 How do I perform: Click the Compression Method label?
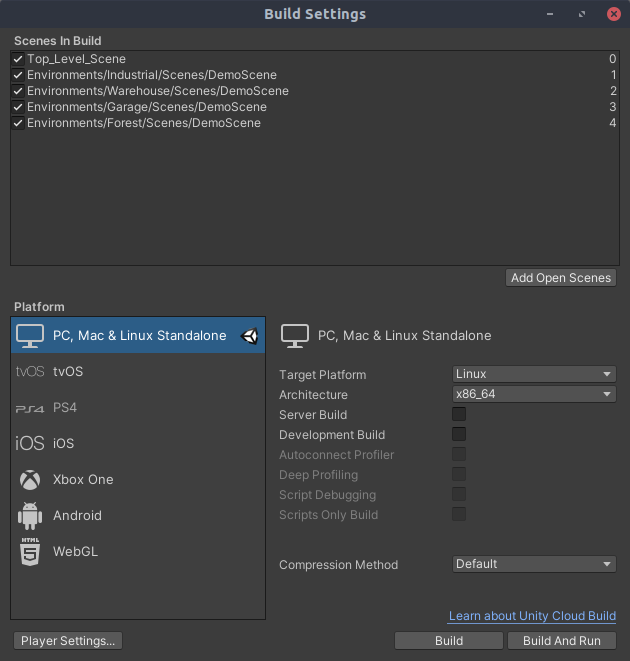click(339, 565)
